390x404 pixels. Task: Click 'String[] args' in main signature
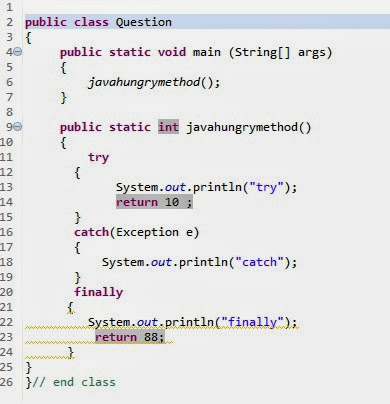280,52
